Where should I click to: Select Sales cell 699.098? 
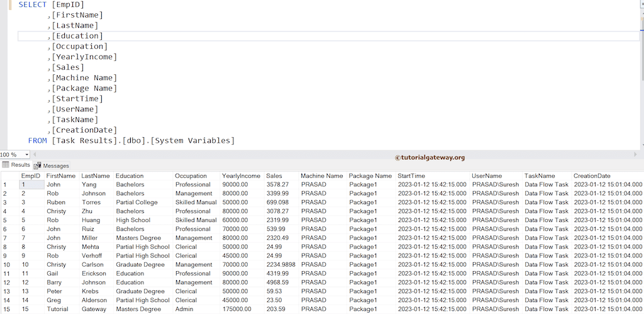click(281, 202)
